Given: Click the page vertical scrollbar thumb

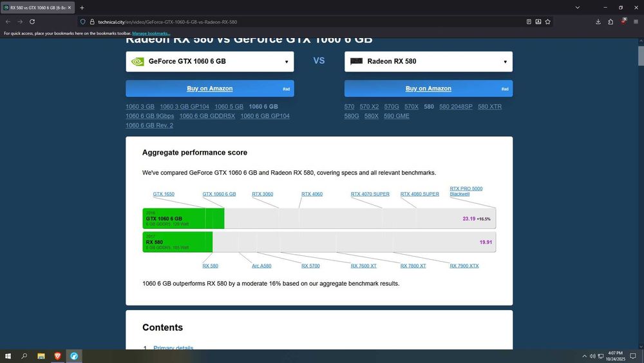Looking at the screenshot, I should point(641,55).
